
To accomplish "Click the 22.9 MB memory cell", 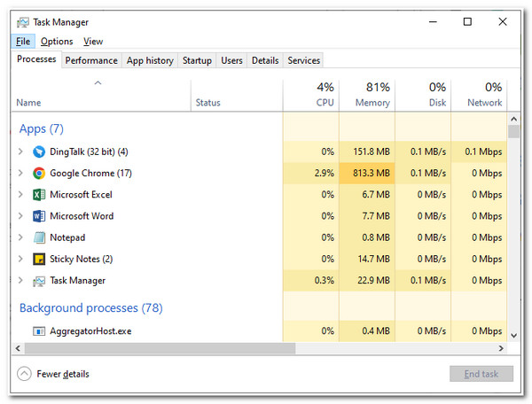I will (x=367, y=281).
